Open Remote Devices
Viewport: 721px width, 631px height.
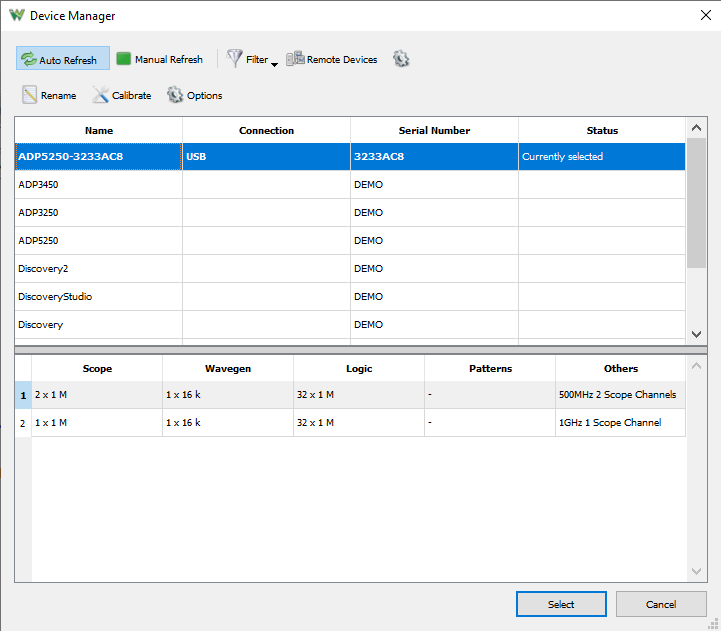pos(332,59)
